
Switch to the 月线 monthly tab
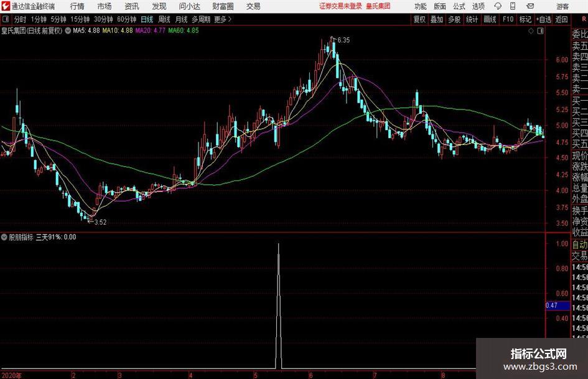tap(182, 19)
